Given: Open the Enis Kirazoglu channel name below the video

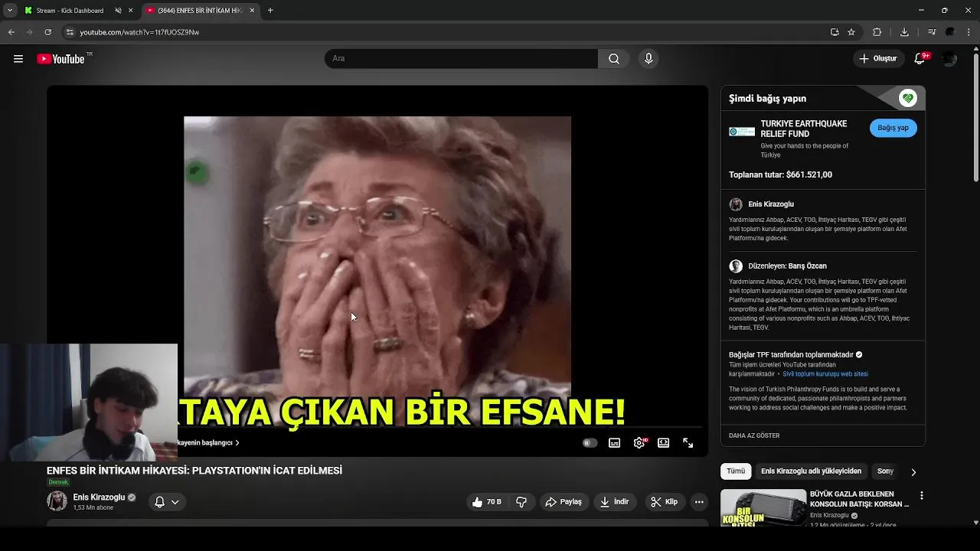Looking at the screenshot, I should coord(99,497).
